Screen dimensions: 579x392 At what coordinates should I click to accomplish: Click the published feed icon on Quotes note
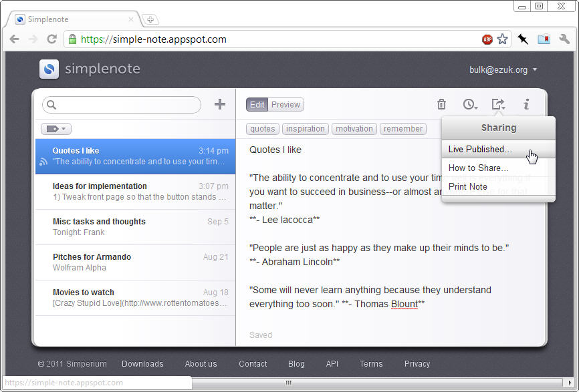click(43, 162)
